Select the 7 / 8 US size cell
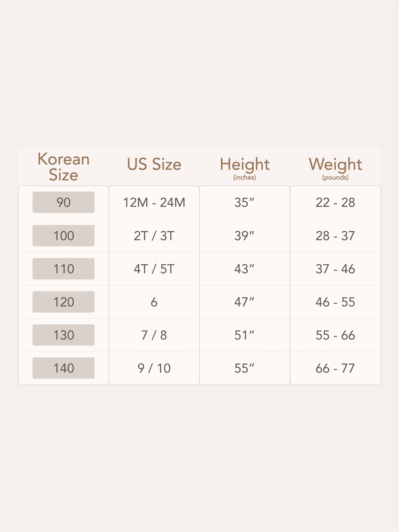Image resolution: width=399 pixels, height=532 pixels. pos(154,335)
